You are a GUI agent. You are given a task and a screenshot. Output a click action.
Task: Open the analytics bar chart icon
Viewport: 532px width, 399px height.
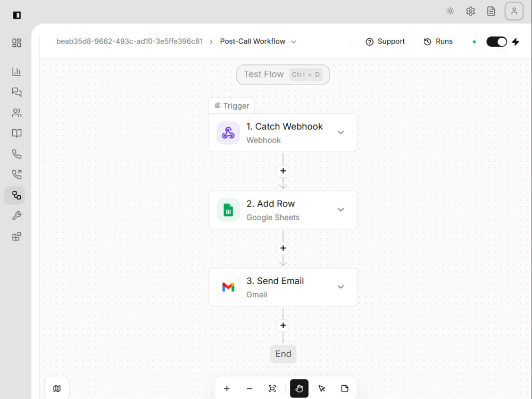pos(16,72)
